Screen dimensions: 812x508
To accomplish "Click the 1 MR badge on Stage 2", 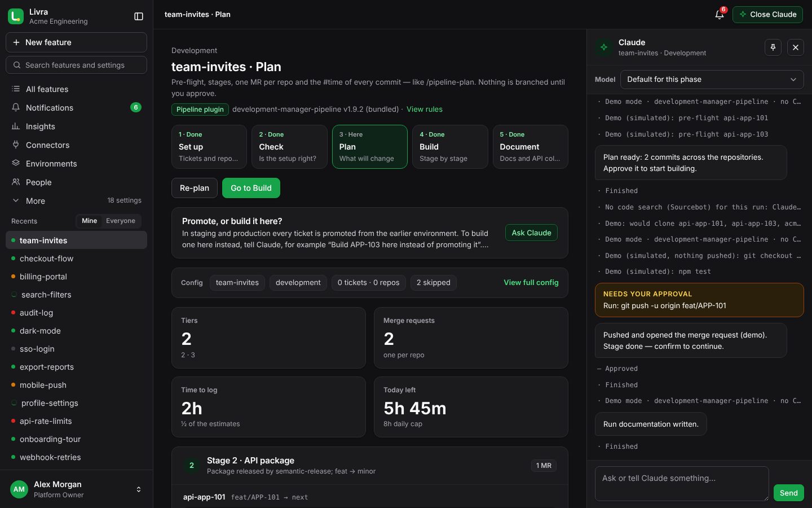I will pos(544,466).
